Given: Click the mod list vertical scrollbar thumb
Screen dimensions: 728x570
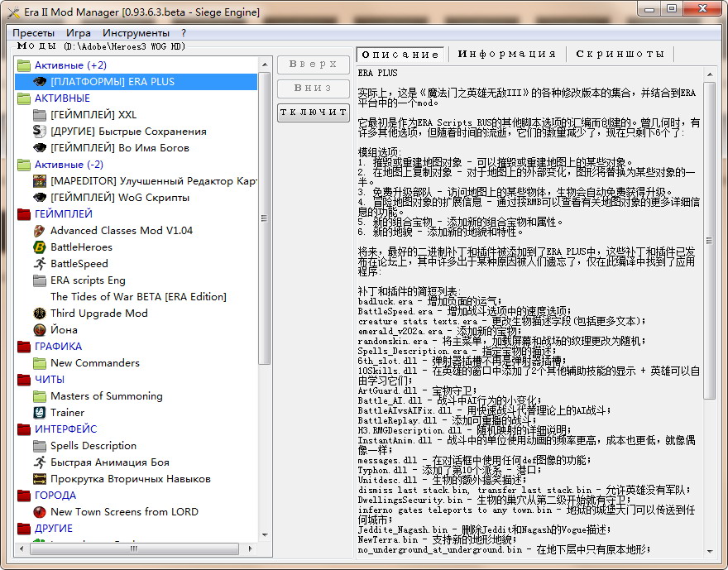Looking at the screenshot, I should click(x=265, y=218).
